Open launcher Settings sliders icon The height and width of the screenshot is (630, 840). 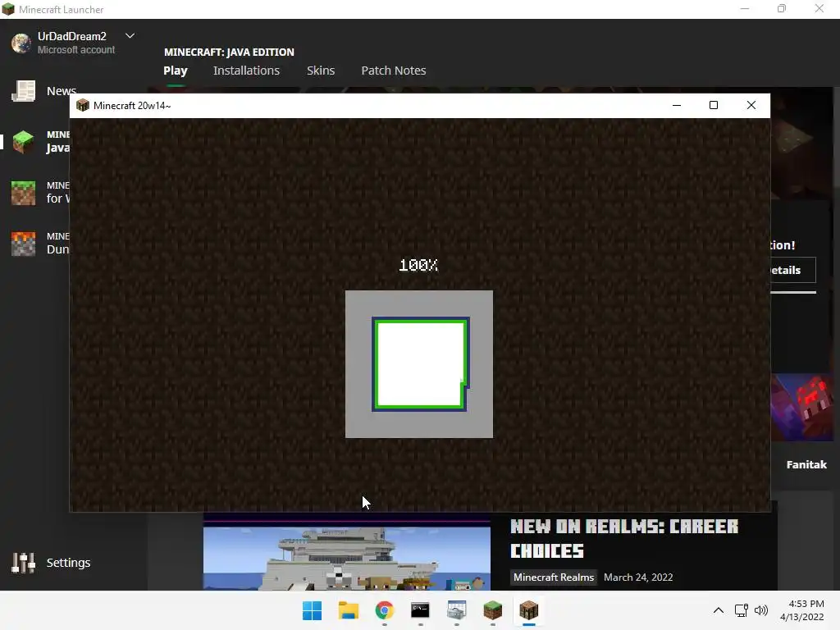(x=24, y=563)
